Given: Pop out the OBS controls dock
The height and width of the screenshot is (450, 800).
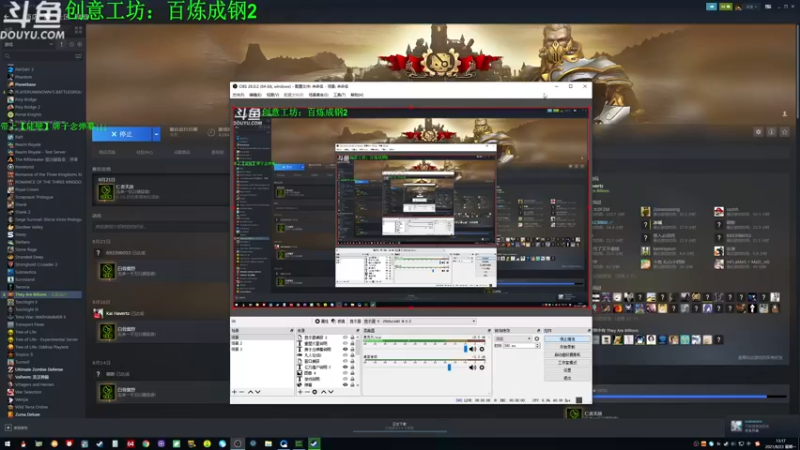Looking at the screenshot, I should click(x=589, y=331).
